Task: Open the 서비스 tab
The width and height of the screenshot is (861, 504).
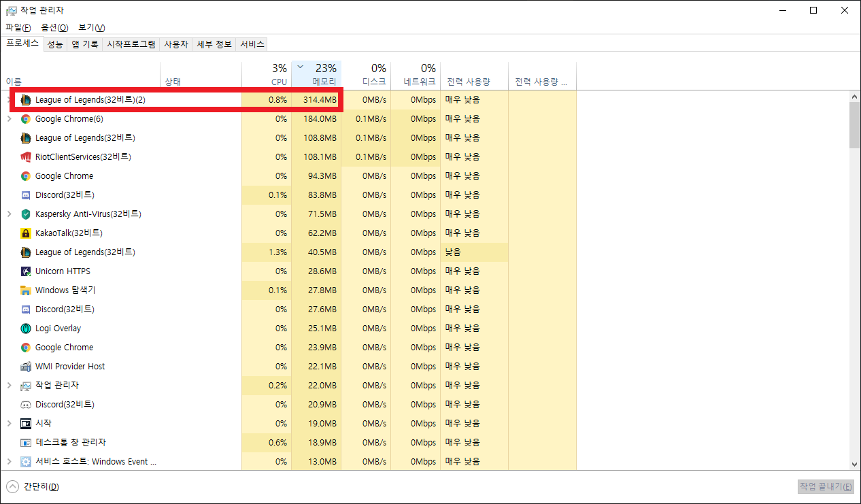Action: point(252,44)
